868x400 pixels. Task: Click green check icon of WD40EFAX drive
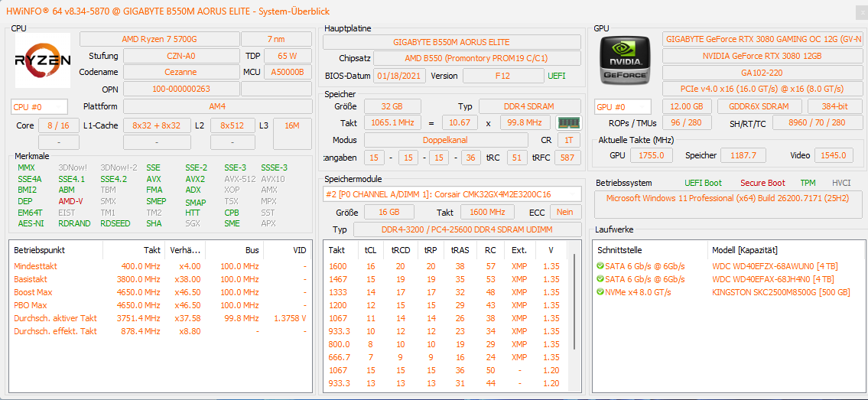(x=600, y=279)
